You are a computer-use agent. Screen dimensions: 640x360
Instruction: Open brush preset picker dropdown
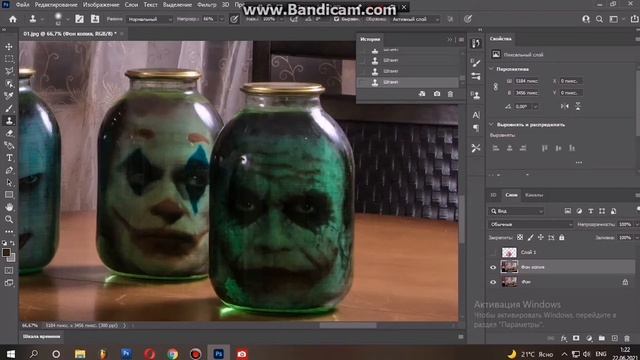point(67,19)
